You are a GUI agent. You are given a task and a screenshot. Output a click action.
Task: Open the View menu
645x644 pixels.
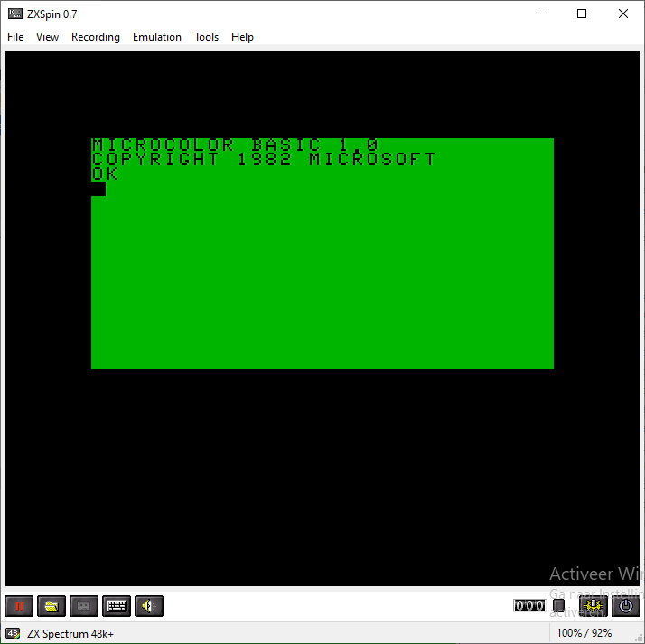pyautogui.click(x=47, y=37)
